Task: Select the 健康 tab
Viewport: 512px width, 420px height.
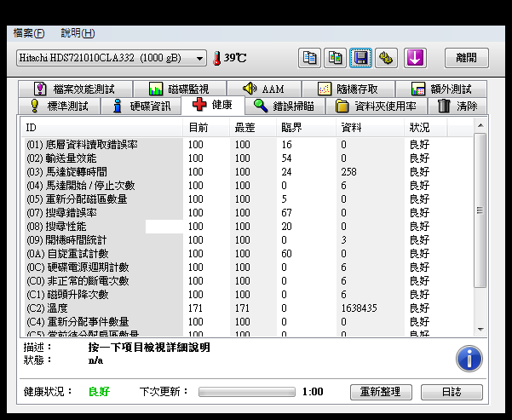Action: (213, 105)
